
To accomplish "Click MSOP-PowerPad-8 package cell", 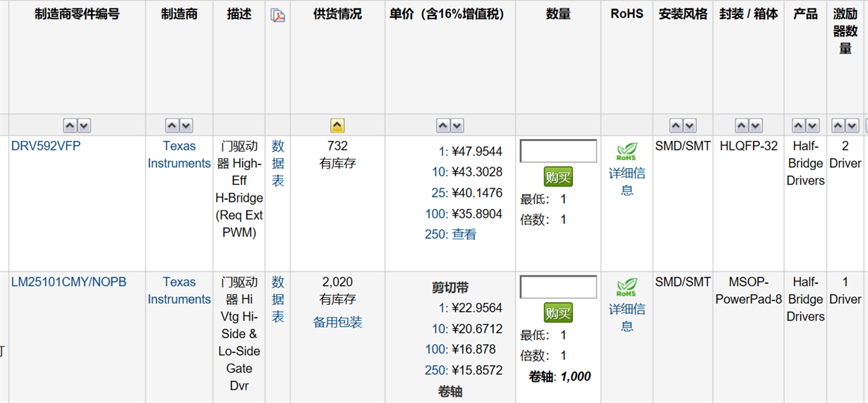I will tap(749, 290).
